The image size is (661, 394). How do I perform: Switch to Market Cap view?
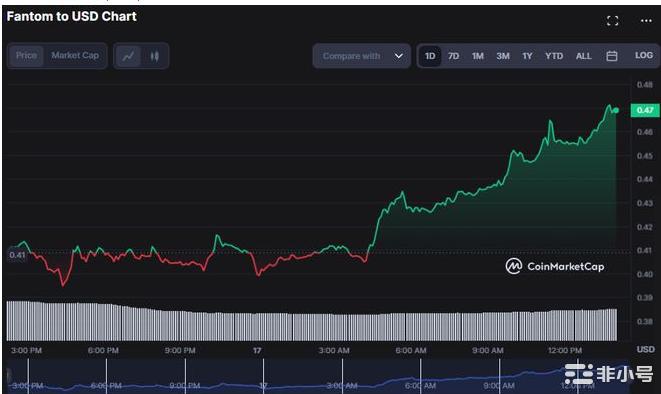75,55
